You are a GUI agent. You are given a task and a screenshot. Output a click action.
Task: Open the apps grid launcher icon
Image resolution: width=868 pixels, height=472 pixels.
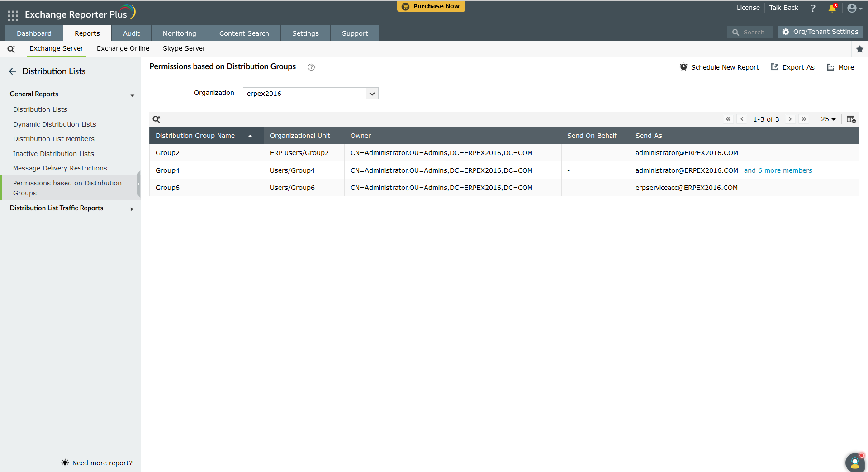coord(13,15)
